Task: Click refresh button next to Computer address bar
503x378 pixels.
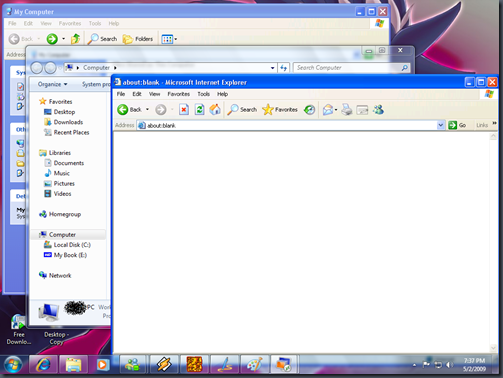Action: click(x=283, y=68)
